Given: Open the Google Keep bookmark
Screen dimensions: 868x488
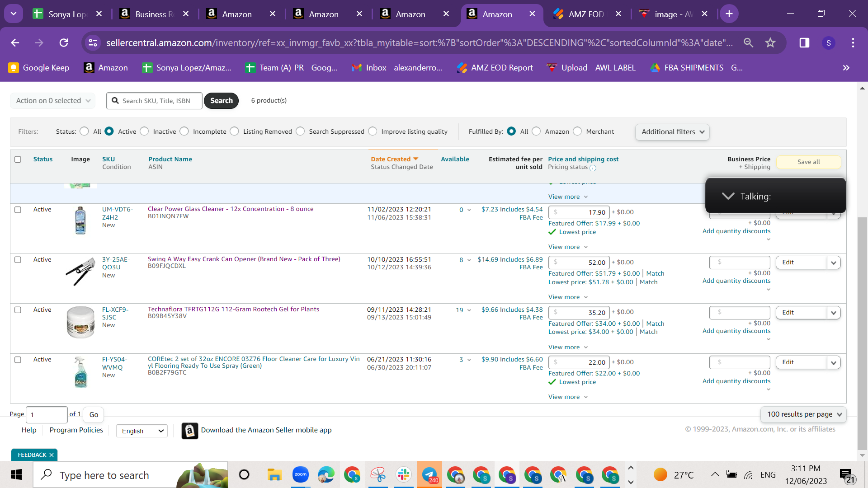Looking at the screenshot, I should [x=39, y=68].
